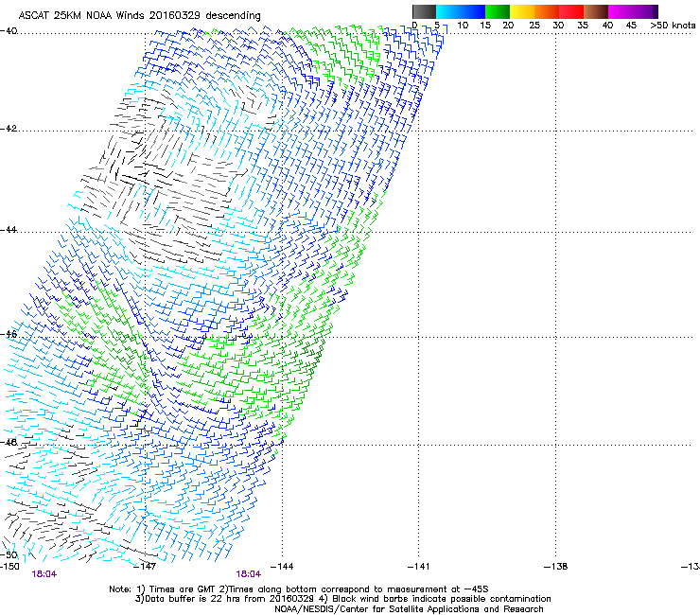Screen dimensions: 700x615
Task: Click the '25' legend scale number
Action: 534,26
